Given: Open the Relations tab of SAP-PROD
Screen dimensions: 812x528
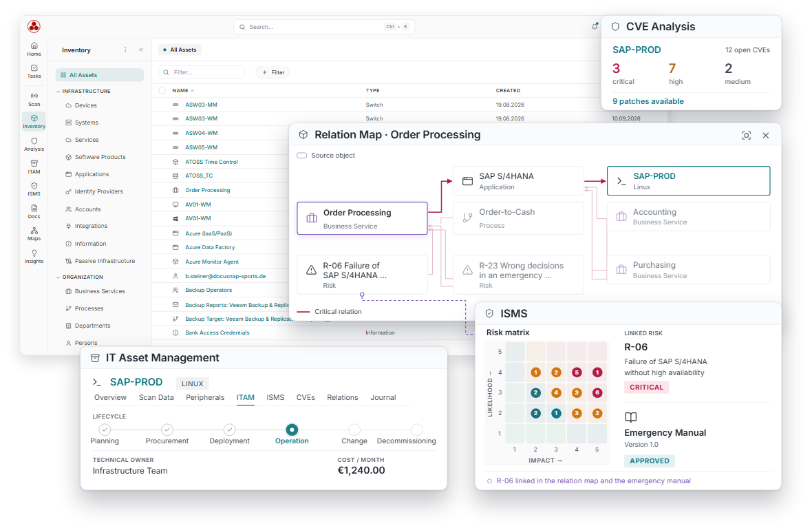Looking at the screenshot, I should (342, 397).
